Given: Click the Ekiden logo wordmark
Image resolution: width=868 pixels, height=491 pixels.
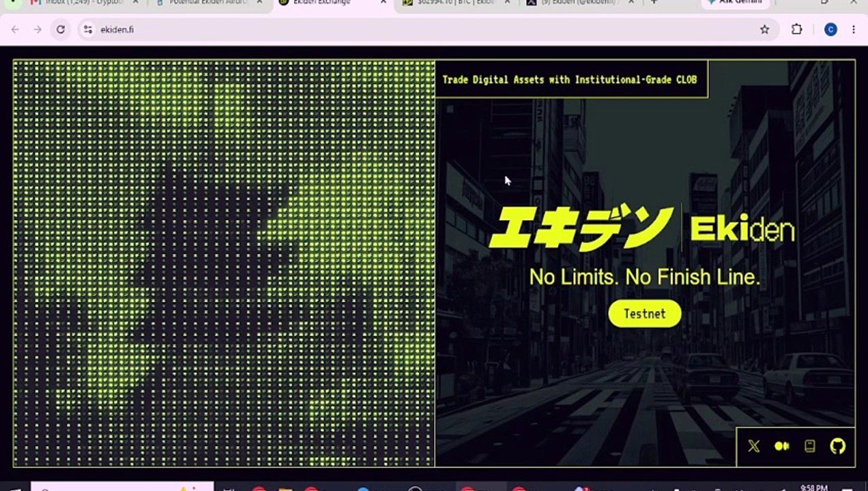Looking at the screenshot, I should 742,230.
